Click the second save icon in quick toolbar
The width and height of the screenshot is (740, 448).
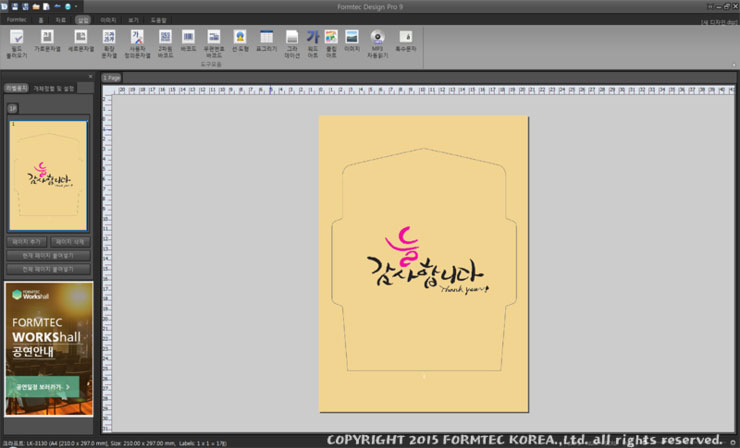[25, 7]
